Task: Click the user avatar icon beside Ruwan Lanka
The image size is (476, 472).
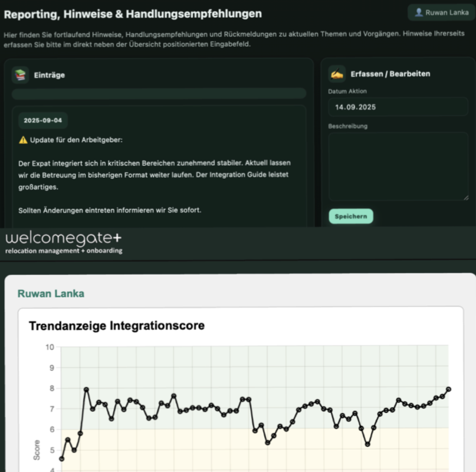Action: (x=419, y=12)
